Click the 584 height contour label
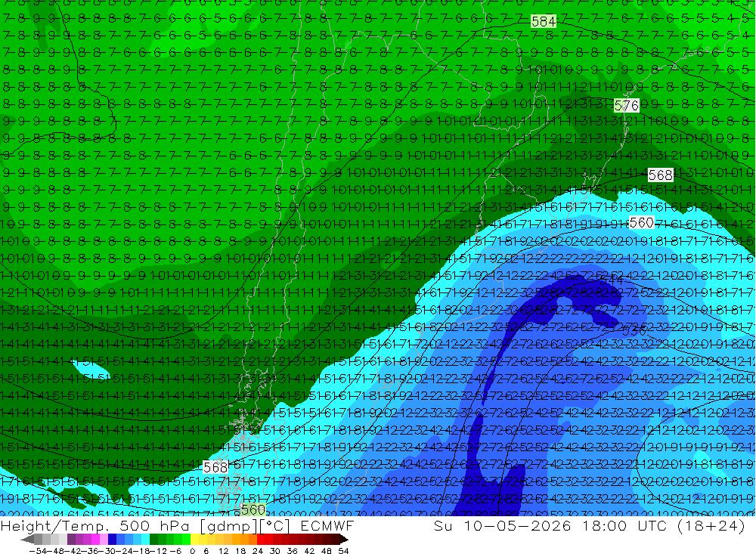 coord(544,21)
